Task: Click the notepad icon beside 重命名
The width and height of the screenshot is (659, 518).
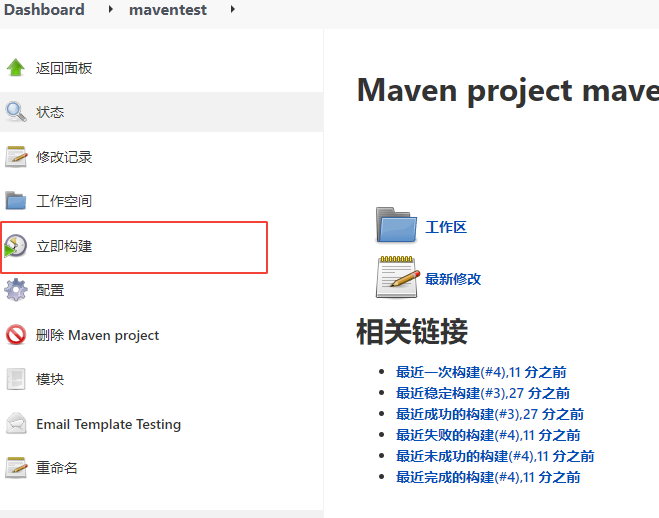Action: pos(16,468)
